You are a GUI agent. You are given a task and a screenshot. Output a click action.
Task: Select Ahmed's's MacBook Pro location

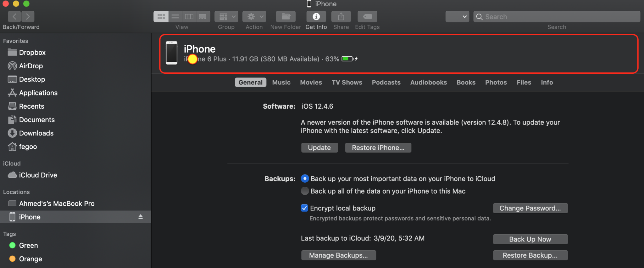point(57,203)
